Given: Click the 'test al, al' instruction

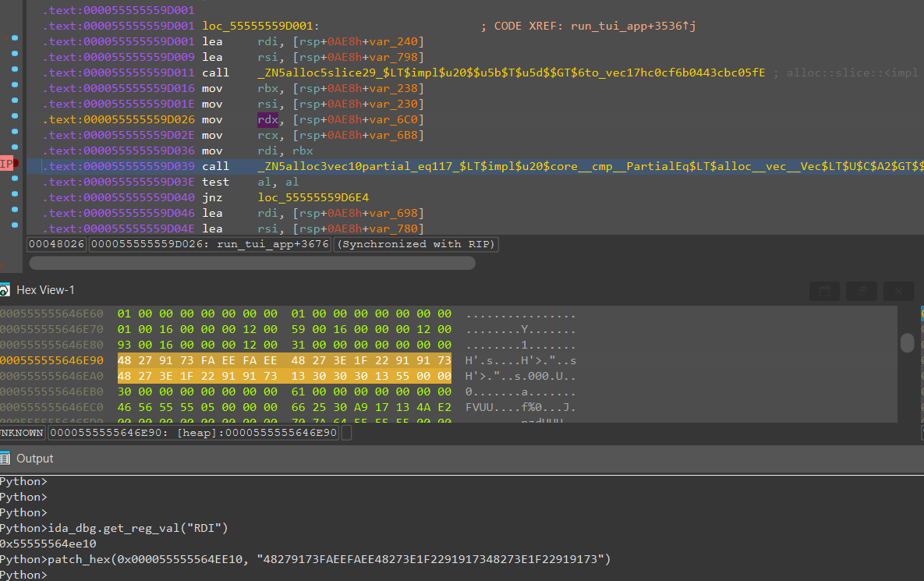Looking at the screenshot, I should [x=250, y=182].
